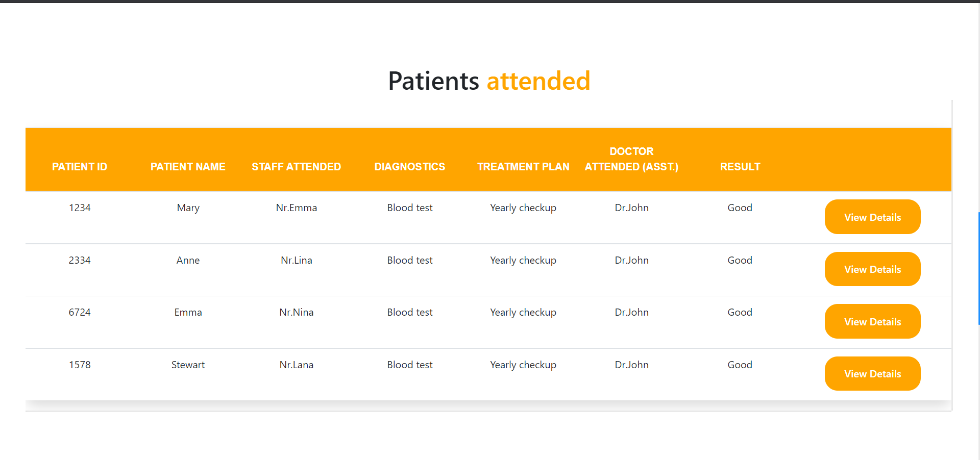Click View Details for patient Mary
This screenshot has height=460, width=980.
(x=872, y=217)
